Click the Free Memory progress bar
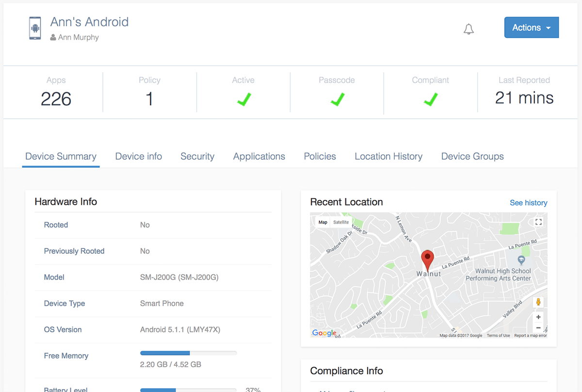The width and height of the screenshot is (582, 392). pos(188,353)
